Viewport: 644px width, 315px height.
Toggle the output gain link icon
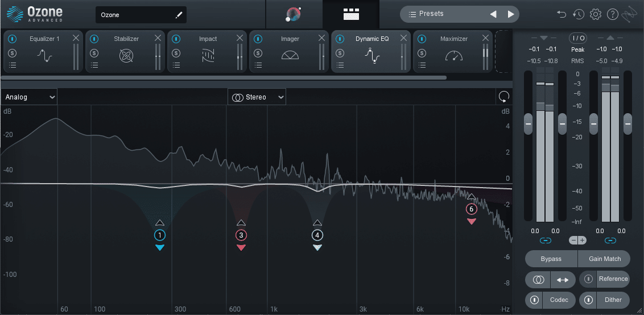[x=610, y=241]
